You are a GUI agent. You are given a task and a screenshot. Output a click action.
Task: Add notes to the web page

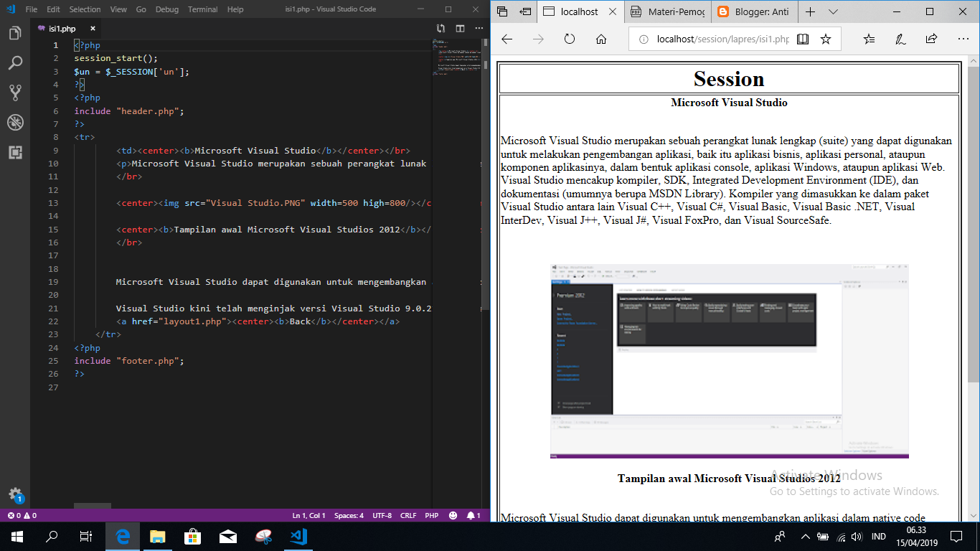[900, 39]
